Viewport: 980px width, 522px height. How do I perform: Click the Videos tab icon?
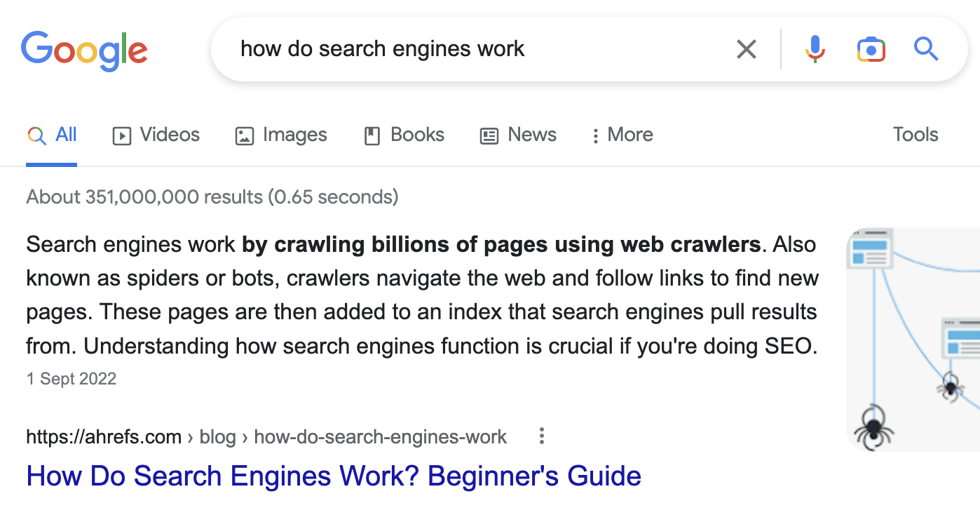121,135
